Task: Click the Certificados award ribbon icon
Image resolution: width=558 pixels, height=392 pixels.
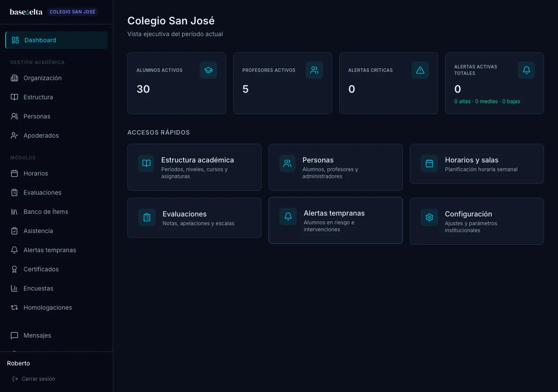Action: pos(14,269)
